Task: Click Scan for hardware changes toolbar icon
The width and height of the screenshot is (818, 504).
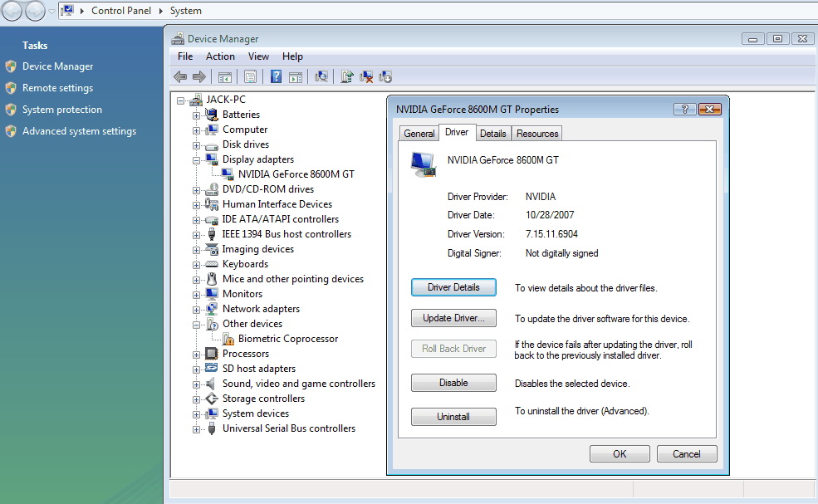Action: pyautogui.click(x=321, y=77)
